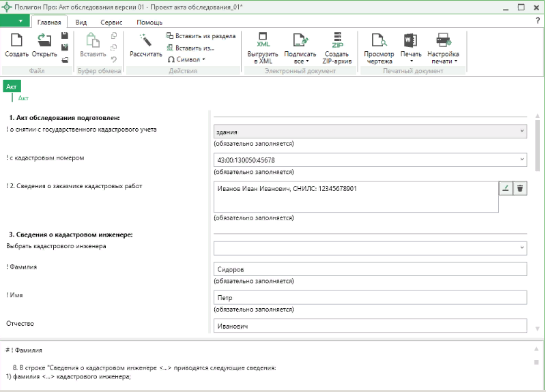546x392 pixels.
Task: Switch to the Вид ribbon tab
Action: pos(81,22)
